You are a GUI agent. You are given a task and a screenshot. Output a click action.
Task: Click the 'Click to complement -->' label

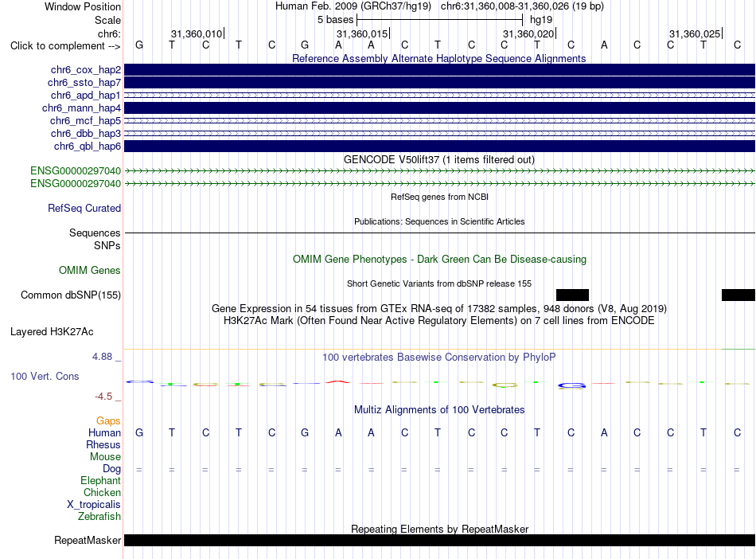65,46
